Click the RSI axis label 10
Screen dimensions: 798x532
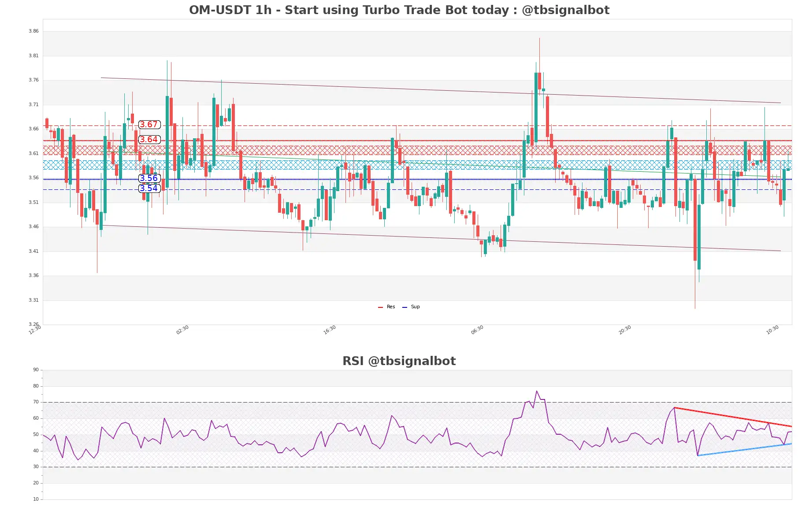click(36, 499)
